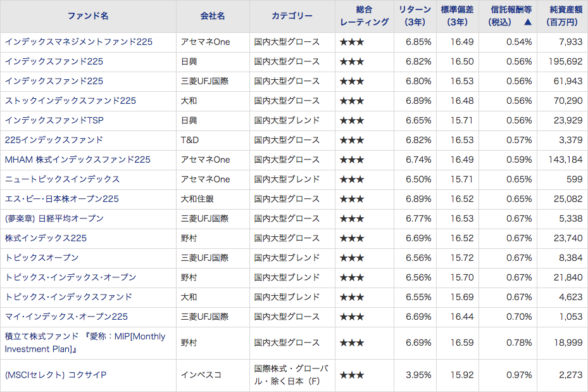Viewport: 588px width, 392px height.
Task: Click the 16.44 standard deviation value
Action: tap(462, 317)
